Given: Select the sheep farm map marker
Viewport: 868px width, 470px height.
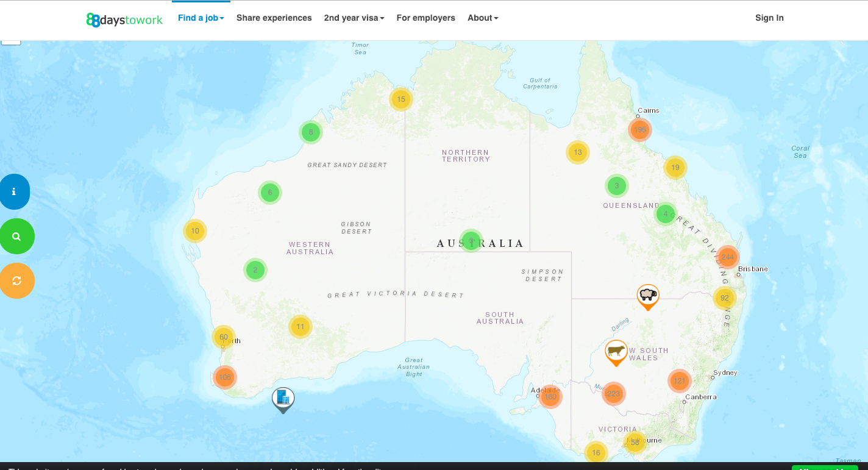Looking at the screenshot, I should (x=648, y=296).
